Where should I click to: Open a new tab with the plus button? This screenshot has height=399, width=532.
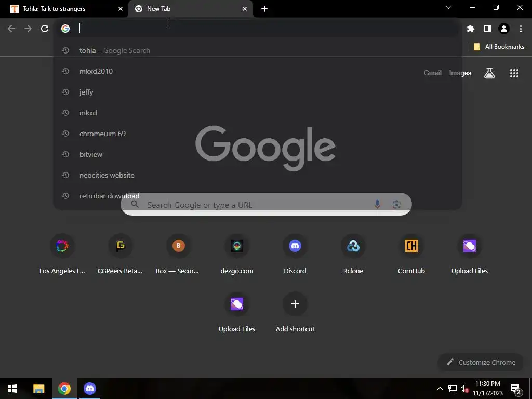(264, 9)
